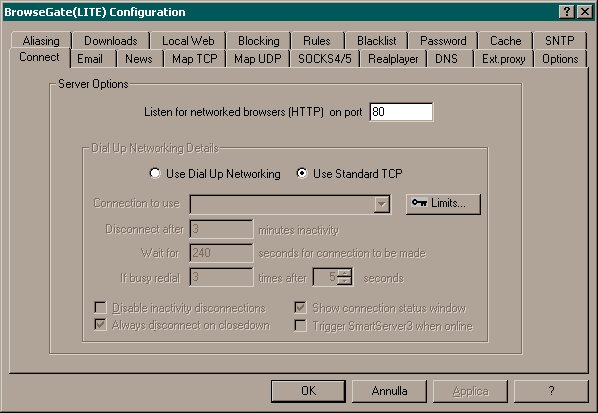Open the Connection to use dropdown
Image resolution: width=598 pixels, height=413 pixels.
pyautogui.click(x=381, y=204)
